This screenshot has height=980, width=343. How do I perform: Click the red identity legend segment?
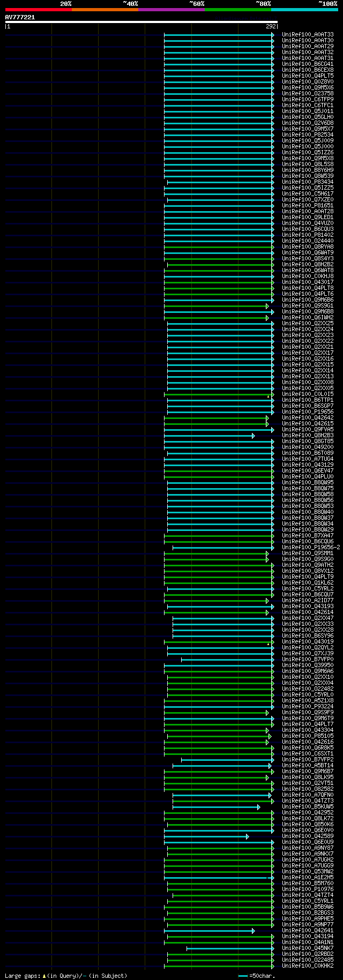pos(38,10)
